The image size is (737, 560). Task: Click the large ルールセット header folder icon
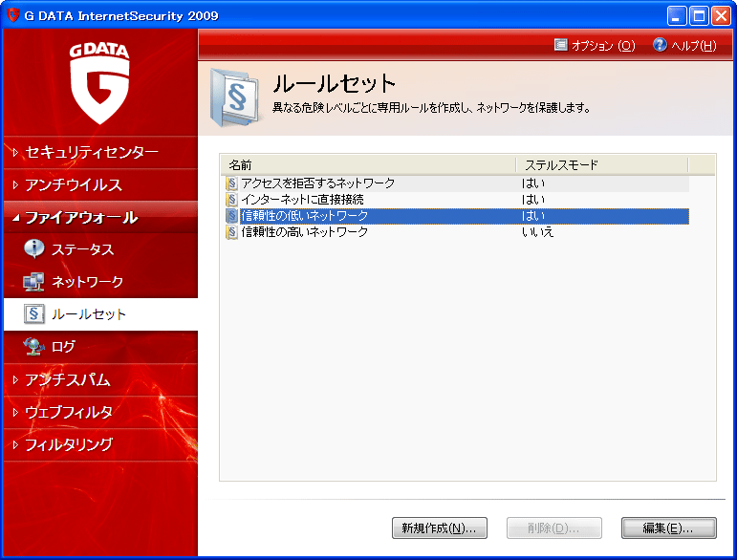click(x=235, y=97)
